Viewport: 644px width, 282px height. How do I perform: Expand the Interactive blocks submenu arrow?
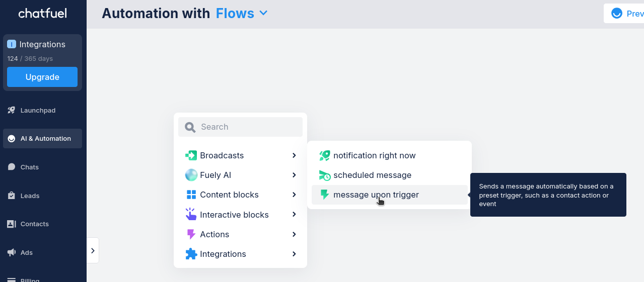[294, 215]
